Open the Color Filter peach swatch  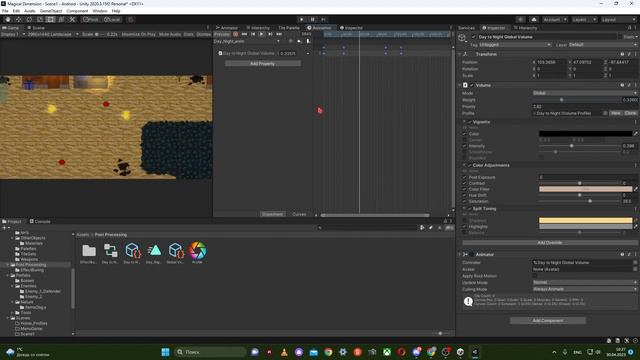[x=585, y=189]
